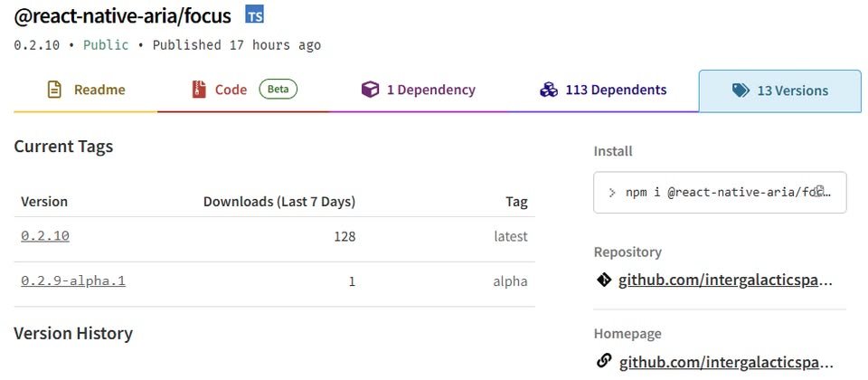
Task: Click the stacked boxes Dependents icon
Action: coord(549,90)
